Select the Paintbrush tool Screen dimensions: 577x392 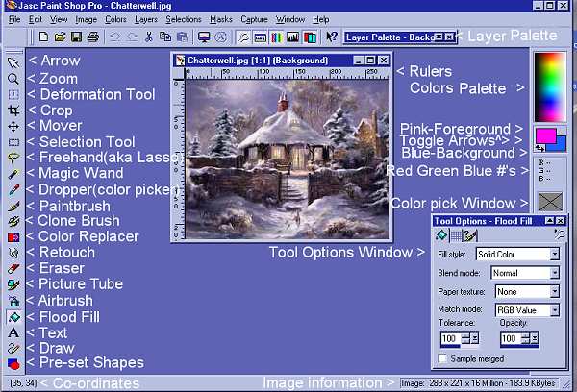click(13, 206)
